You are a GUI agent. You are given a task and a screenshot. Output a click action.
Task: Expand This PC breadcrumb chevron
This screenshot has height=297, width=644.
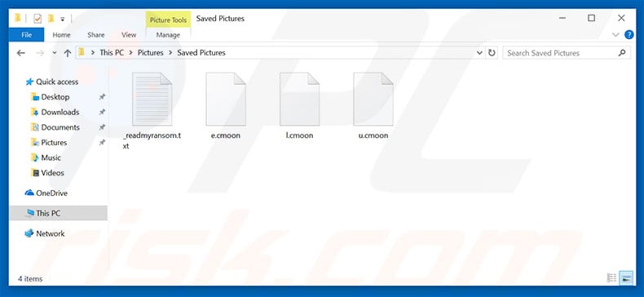click(130, 53)
